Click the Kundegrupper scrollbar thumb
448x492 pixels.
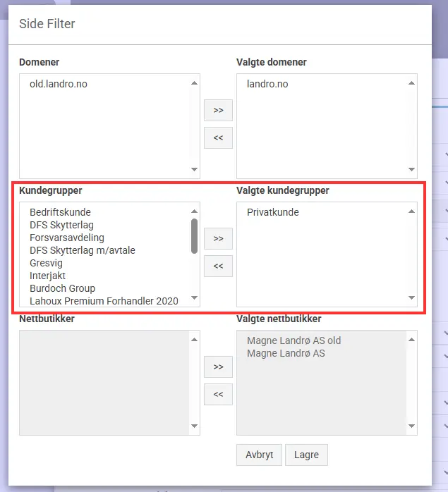pos(195,236)
